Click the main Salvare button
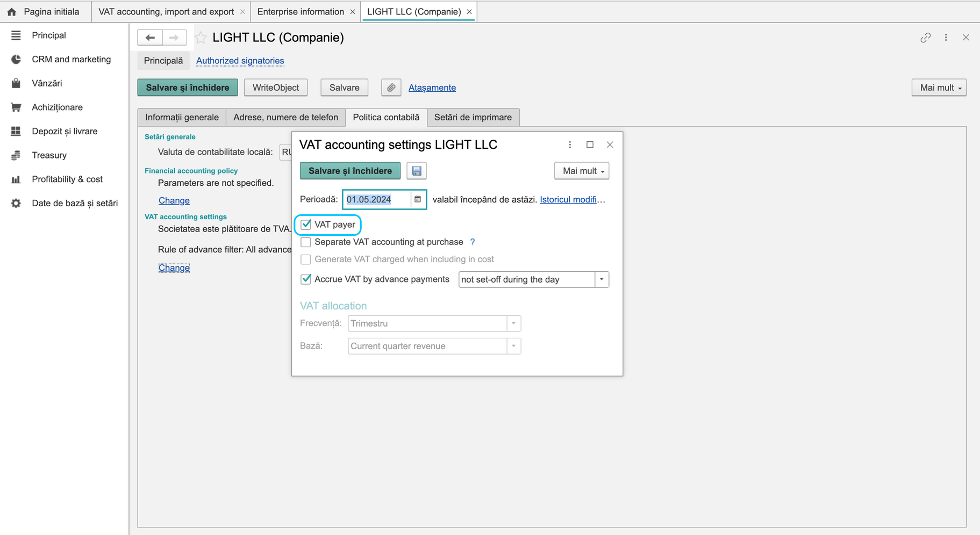Viewport: 980px width, 535px height. pos(345,88)
